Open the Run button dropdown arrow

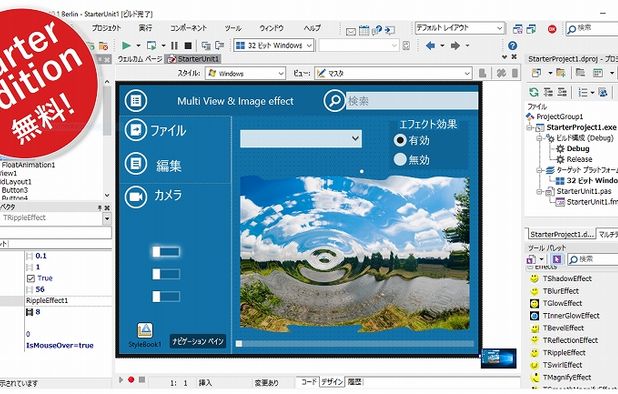[x=138, y=46]
